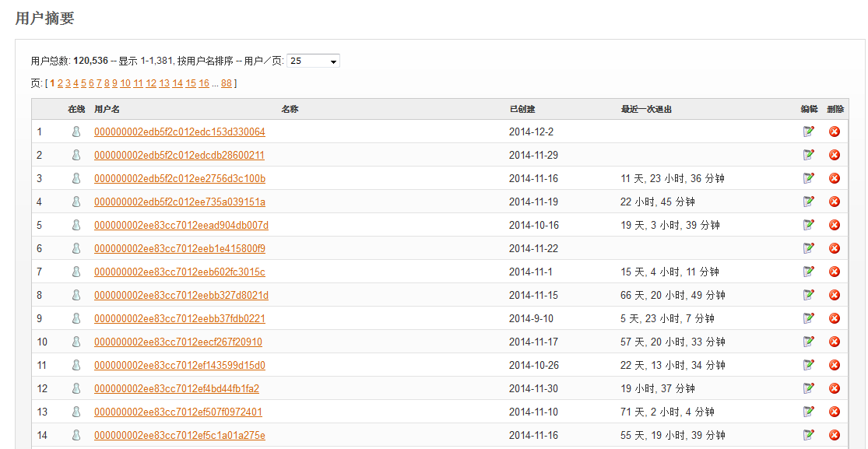Delete user ending in 4bd44fb1fa2
Viewport: 868px width, 449px height.
point(835,388)
